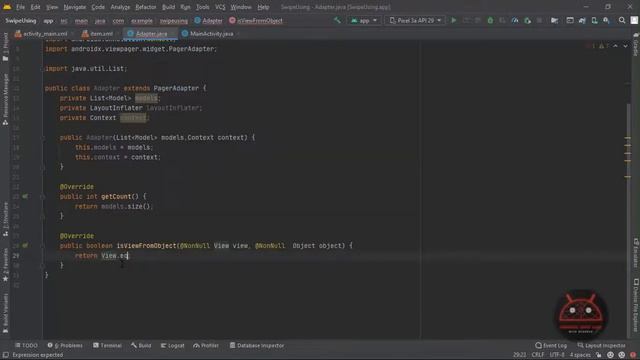Click override gutter icon beside getCount
The width and height of the screenshot is (640, 360).
25,196
